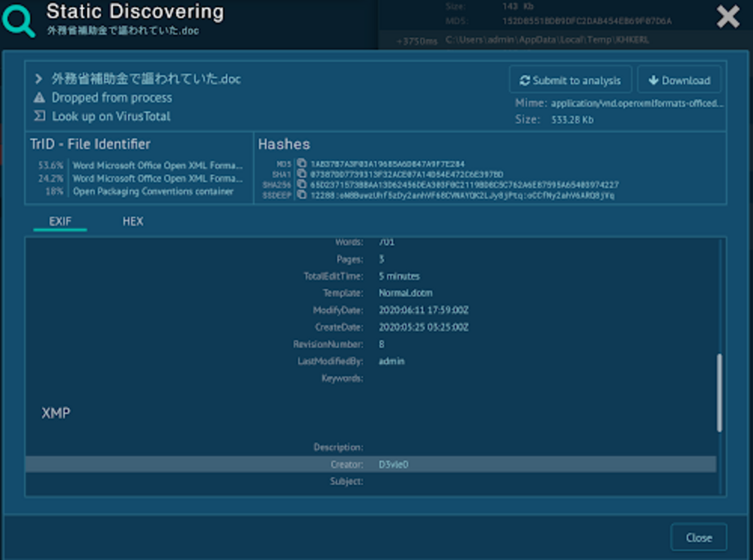Screen dimensions: 753x560
Task: Click the refresh icon on Submit button
Action: pyautogui.click(x=524, y=80)
